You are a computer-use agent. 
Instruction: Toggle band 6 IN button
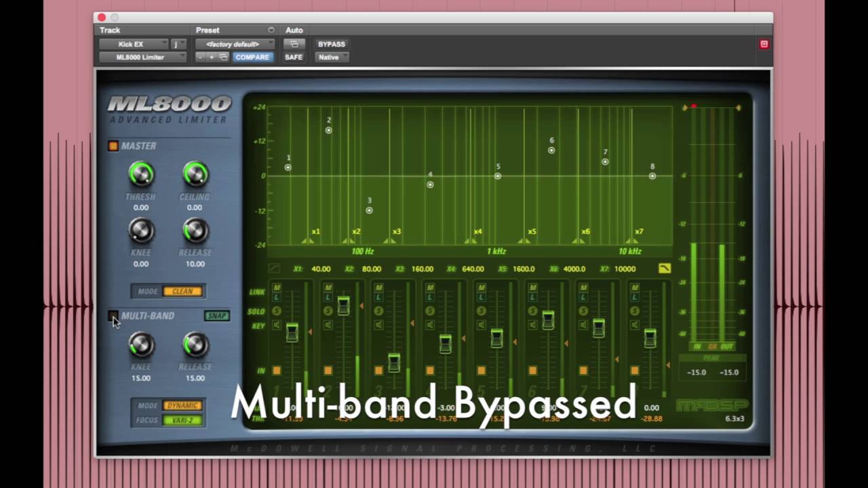pyautogui.click(x=532, y=371)
